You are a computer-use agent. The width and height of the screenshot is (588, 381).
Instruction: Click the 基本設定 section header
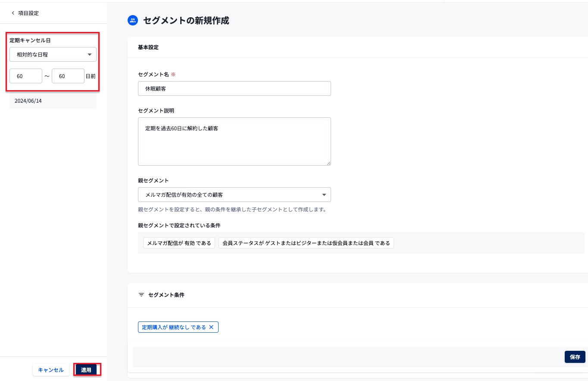pyautogui.click(x=148, y=47)
